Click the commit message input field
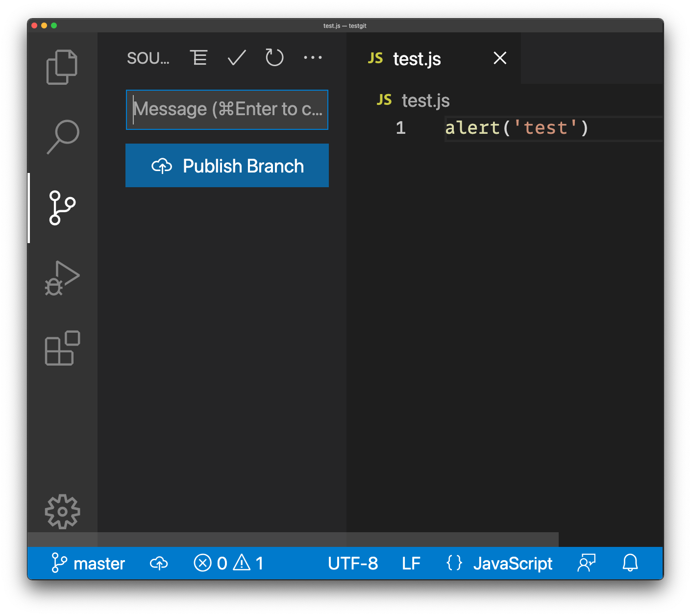 [x=227, y=110]
